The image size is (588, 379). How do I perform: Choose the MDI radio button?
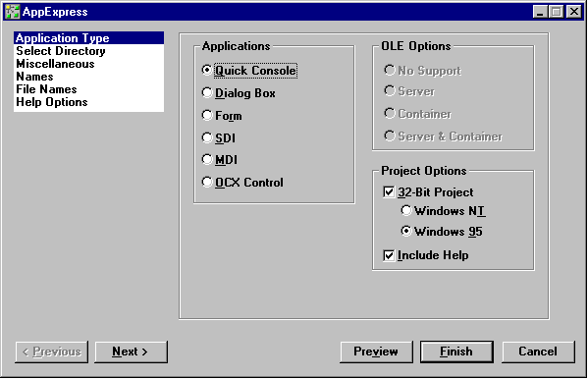click(x=219, y=160)
